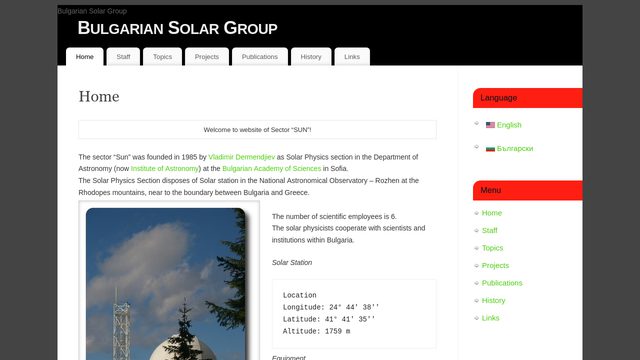This screenshot has width=640, height=360.
Task: Click the small 'Bulgarian Solar Group' caption at top
Action: coord(92,11)
